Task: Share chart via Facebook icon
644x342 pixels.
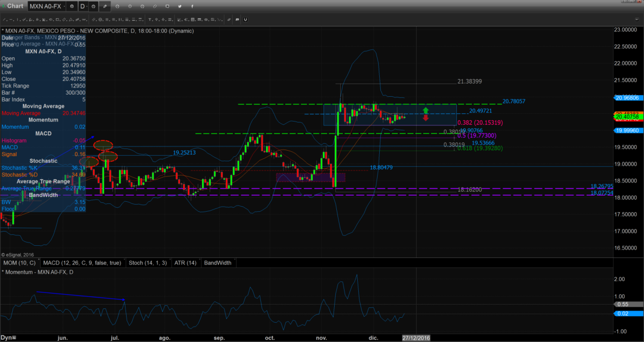Action: click(192, 6)
